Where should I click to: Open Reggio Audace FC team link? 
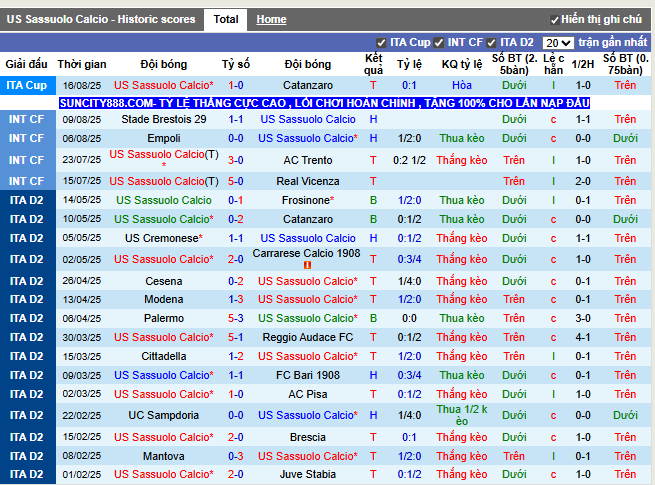point(308,338)
